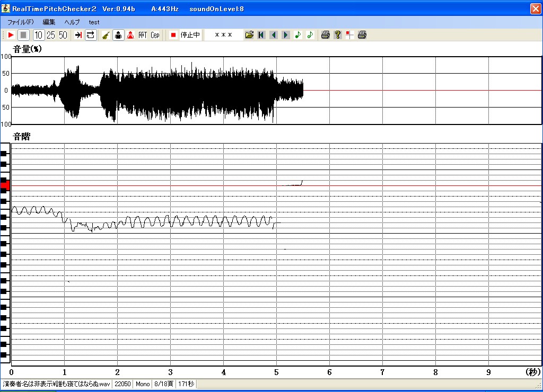Switch analysis to FFT mode
This screenshot has height=392, width=543.
(143, 35)
